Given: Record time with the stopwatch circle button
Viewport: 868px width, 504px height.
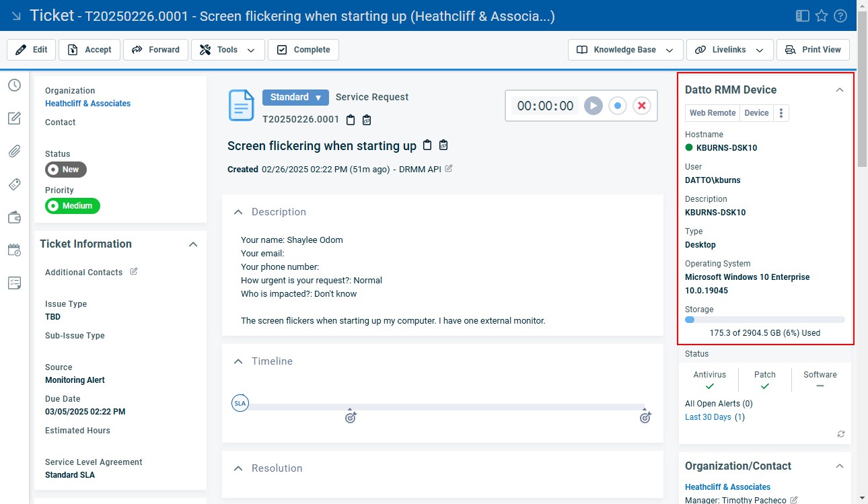Looking at the screenshot, I should tap(618, 106).
